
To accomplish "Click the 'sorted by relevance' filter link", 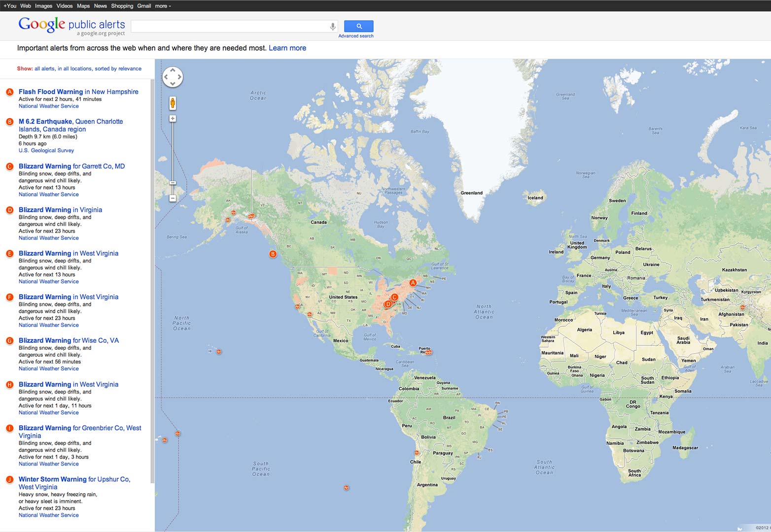I will 118,68.
